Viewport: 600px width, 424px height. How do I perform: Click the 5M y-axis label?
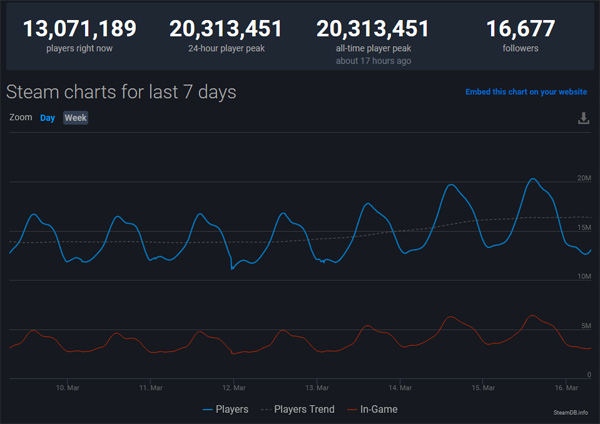tap(586, 326)
